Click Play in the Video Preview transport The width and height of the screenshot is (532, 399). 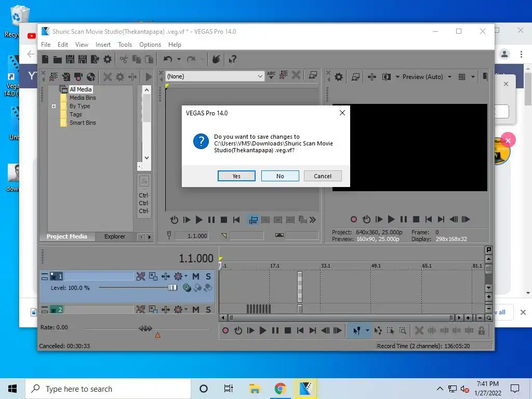[391, 219]
